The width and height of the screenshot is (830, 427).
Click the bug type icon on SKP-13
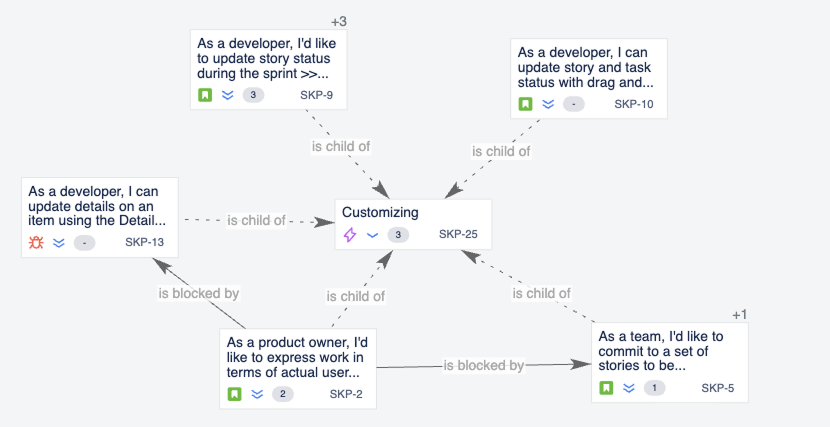[x=36, y=242]
